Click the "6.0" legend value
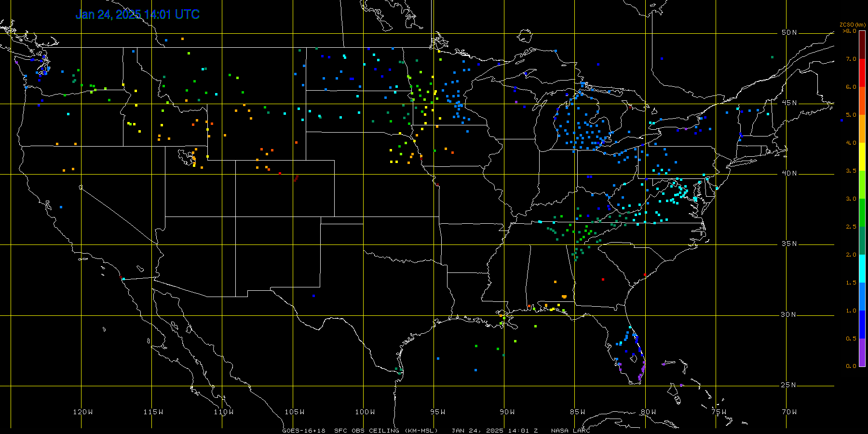This screenshot has height=434, width=868. pos(851,87)
